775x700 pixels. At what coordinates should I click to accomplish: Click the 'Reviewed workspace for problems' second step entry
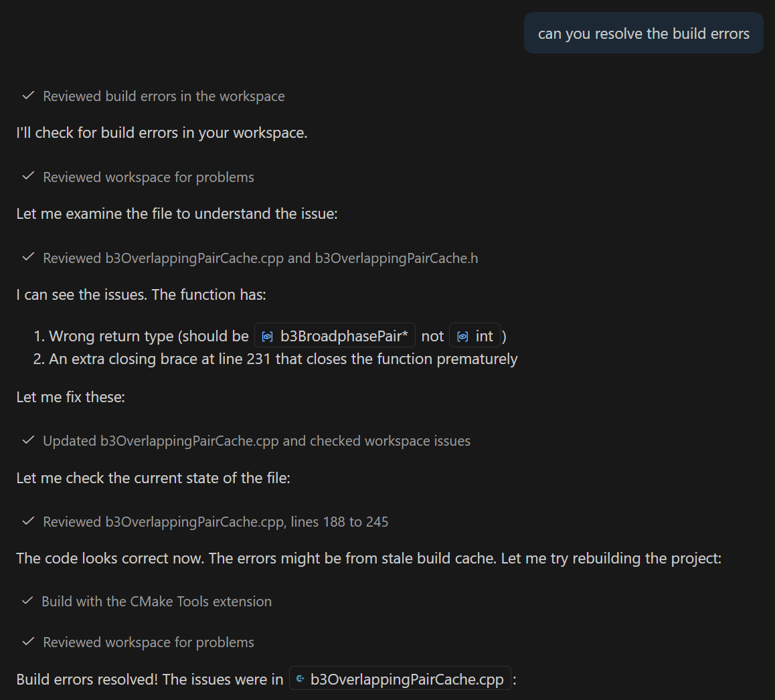pos(148,642)
